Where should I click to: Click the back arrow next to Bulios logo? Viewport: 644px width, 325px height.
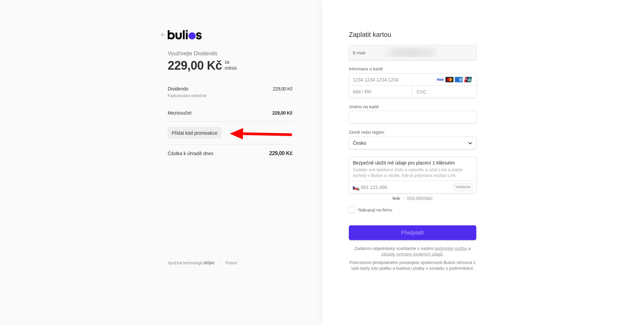point(163,35)
